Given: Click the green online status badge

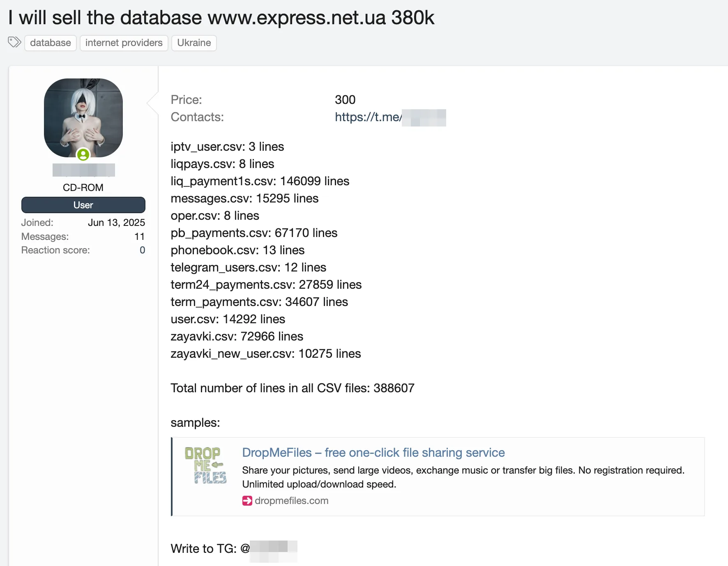Looking at the screenshot, I should point(83,154).
